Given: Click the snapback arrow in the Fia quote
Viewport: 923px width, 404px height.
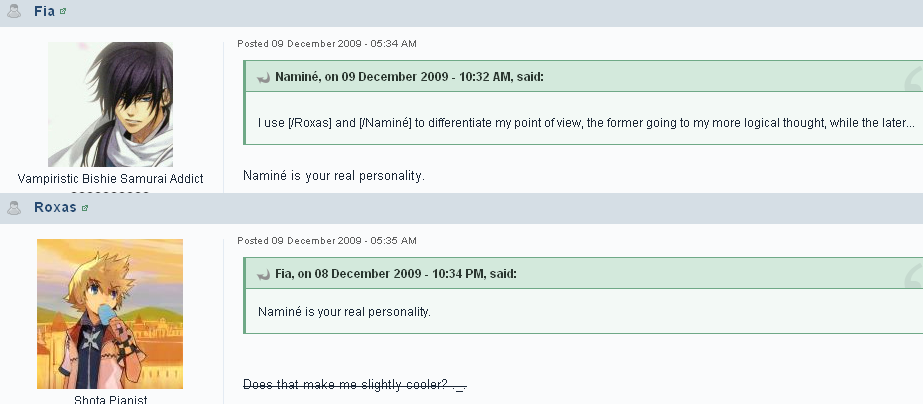Looking at the screenshot, I should click(263, 274).
